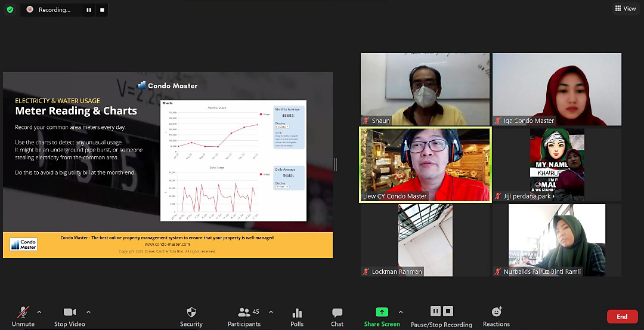Unmute the microphone
644x330 pixels.
coord(23,313)
